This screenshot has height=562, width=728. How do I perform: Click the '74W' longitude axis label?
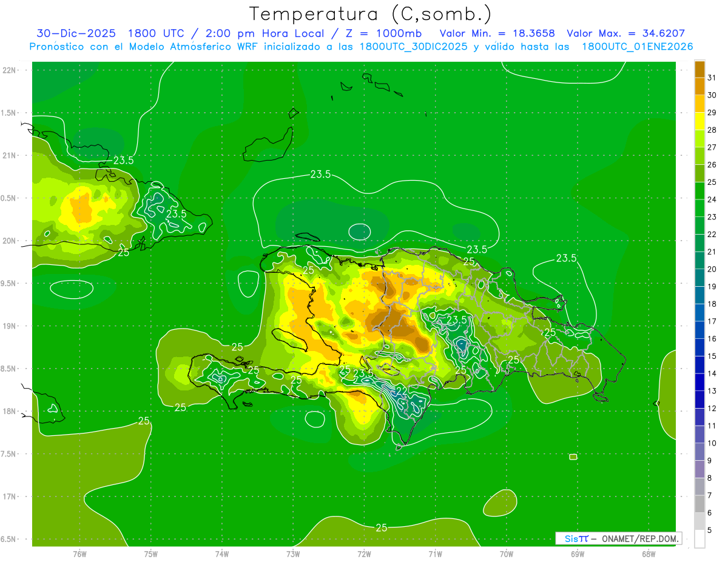pos(222,554)
